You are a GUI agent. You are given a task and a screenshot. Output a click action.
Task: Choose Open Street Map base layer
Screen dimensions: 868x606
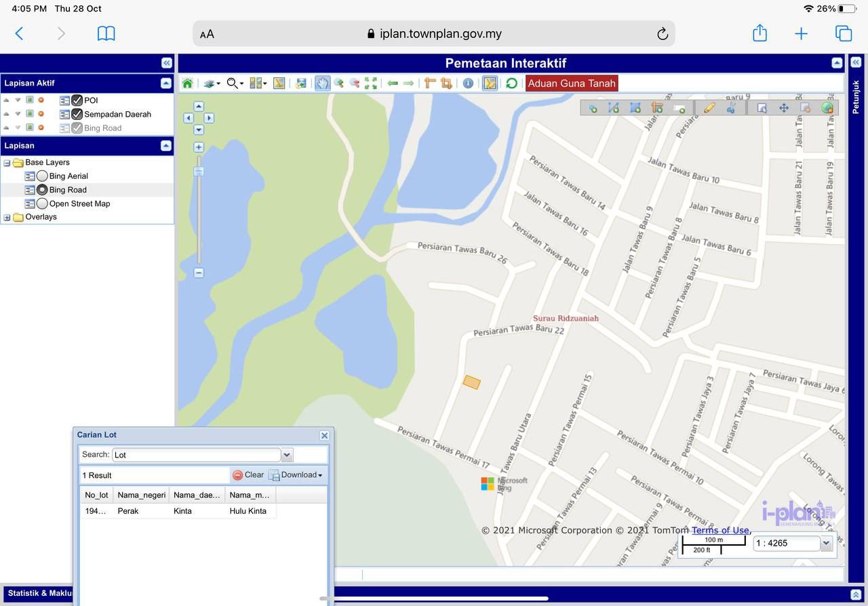(x=42, y=203)
